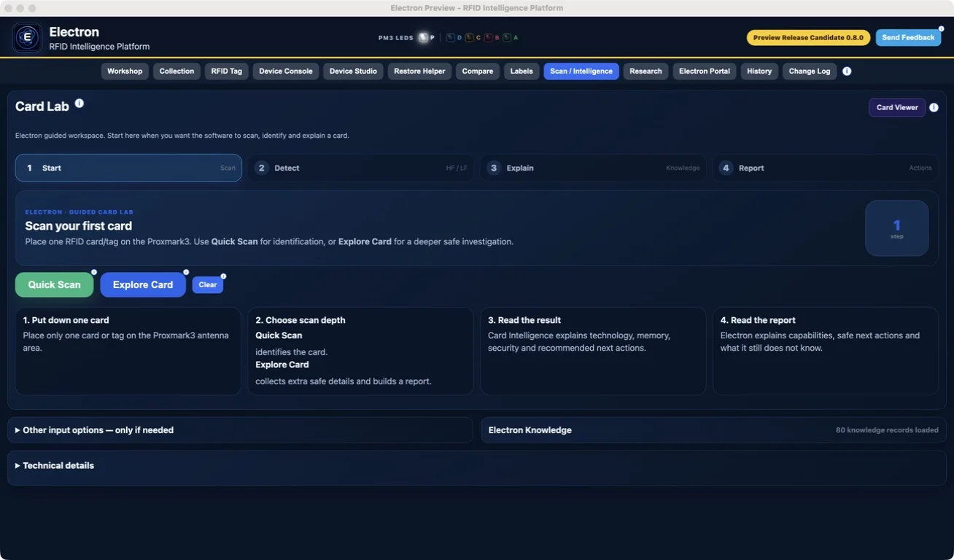The height and width of the screenshot is (560, 954).
Task: Click the LED A indicator
Action: 507,38
